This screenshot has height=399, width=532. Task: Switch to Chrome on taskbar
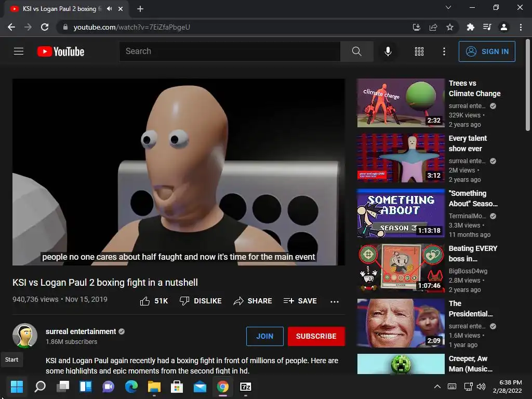[222, 387]
